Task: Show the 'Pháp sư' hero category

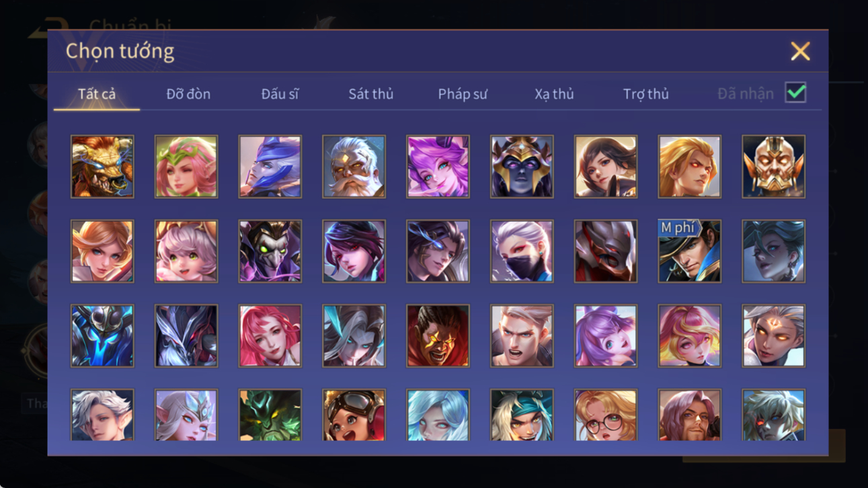Action: click(x=463, y=94)
